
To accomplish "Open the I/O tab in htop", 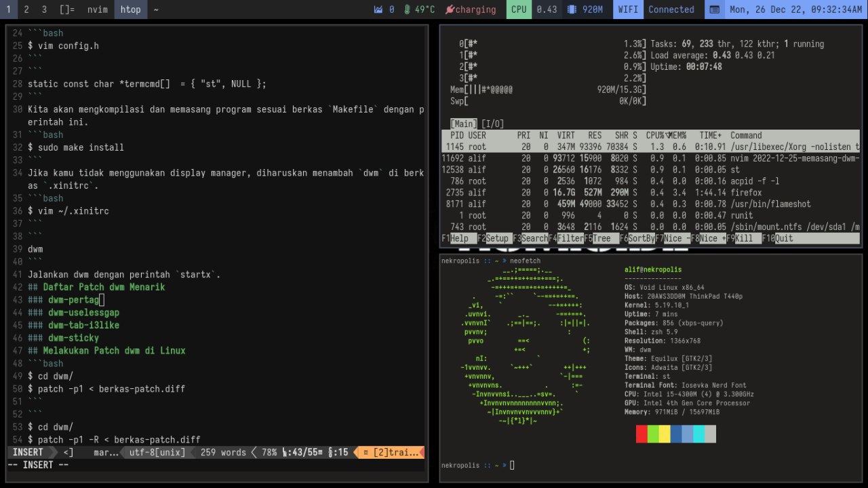I will pos(492,124).
